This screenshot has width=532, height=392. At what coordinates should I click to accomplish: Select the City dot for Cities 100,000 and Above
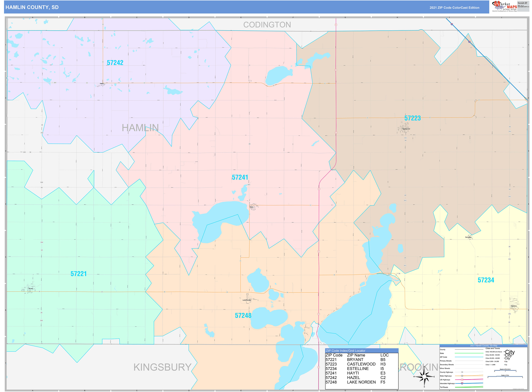(504, 352)
